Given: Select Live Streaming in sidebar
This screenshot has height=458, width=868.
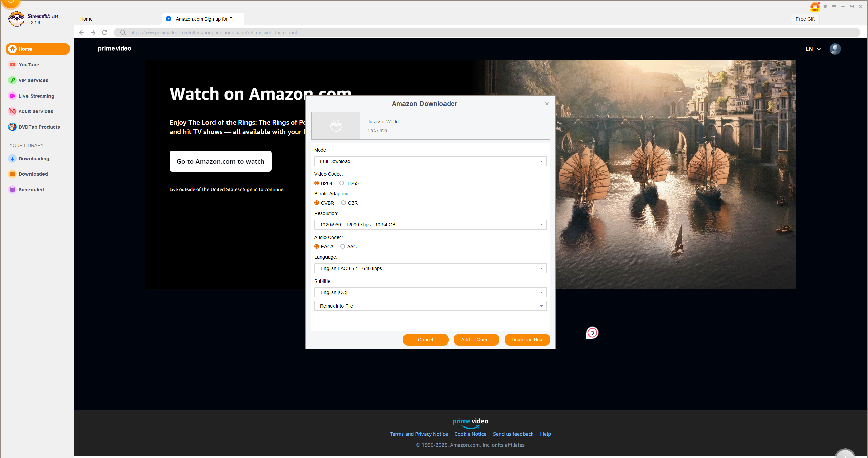Looking at the screenshot, I should click(x=36, y=96).
